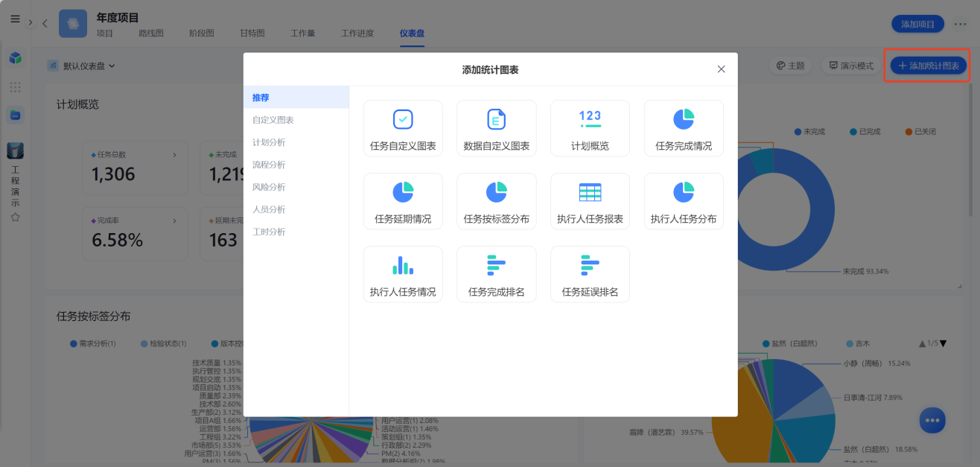The height and width of the screenshot is (467, 980).
Task: Select the 工时分析 category
Action: [x=296, y=232]
